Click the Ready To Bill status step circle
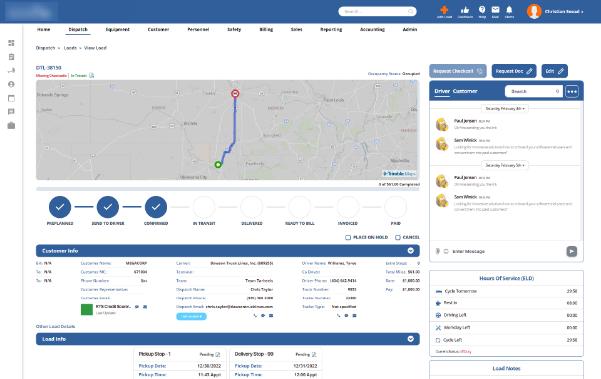Image resolution: width=601 pixels, height=379 pixels. 300,207
